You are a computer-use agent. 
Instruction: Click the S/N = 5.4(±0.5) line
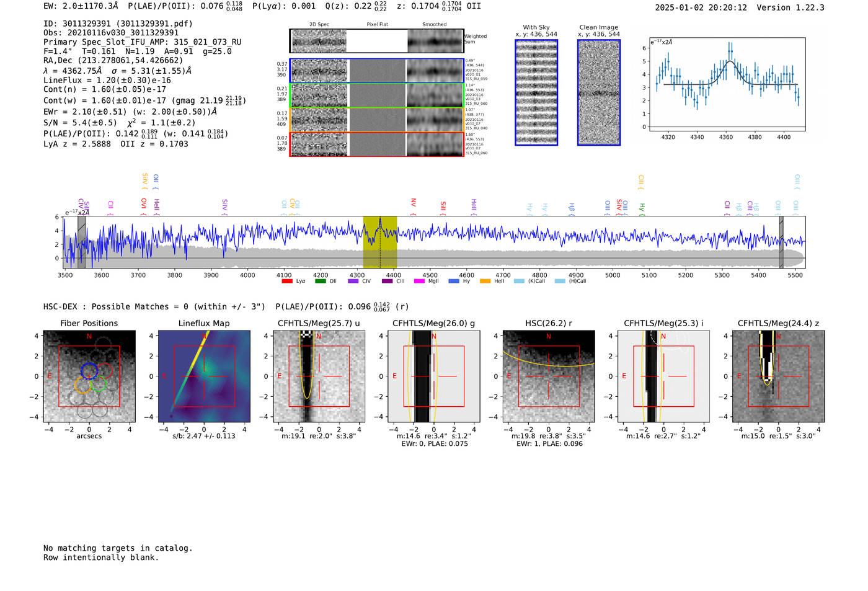pos(119,122)
